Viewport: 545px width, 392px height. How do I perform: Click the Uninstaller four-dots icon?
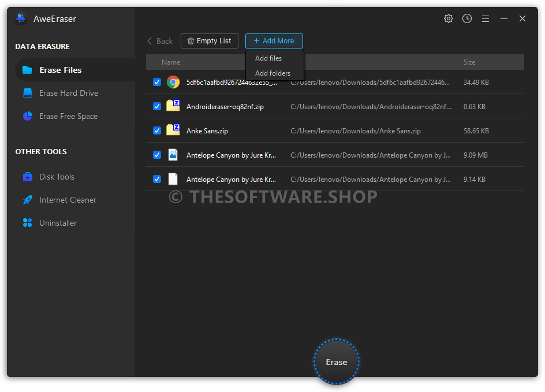point(28,223)
